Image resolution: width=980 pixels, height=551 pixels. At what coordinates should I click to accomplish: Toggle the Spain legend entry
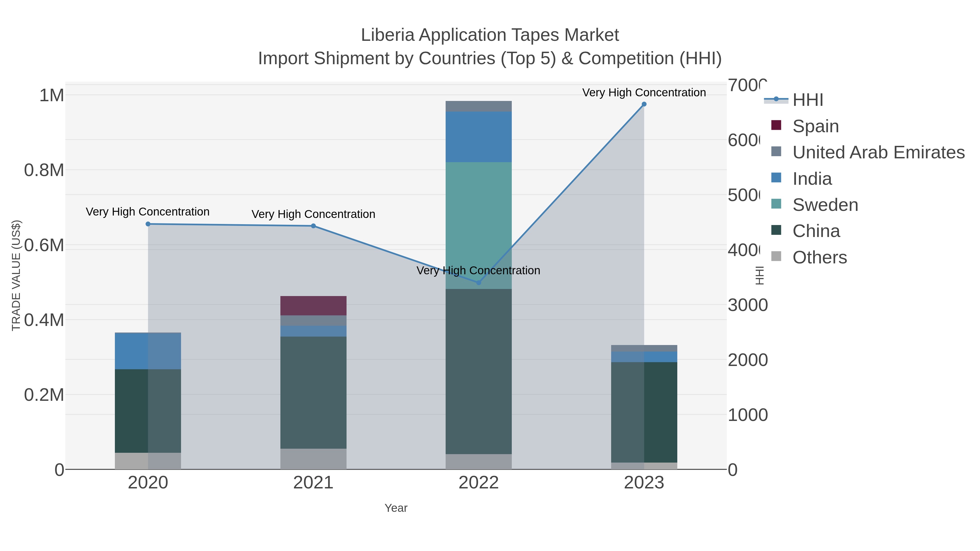(x=805, y=126)
